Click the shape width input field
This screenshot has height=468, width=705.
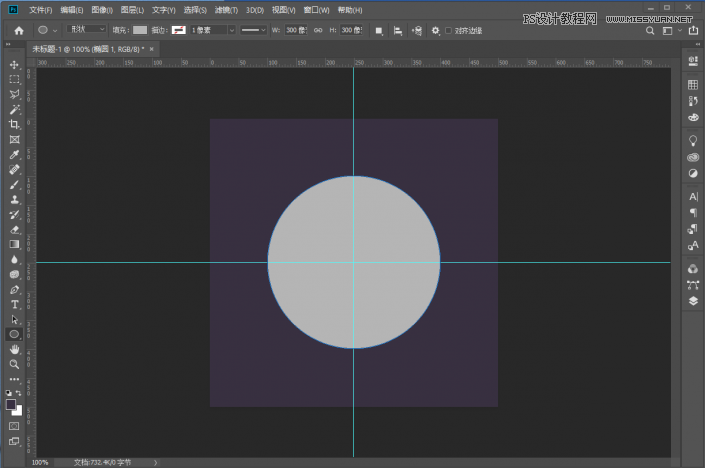click(x=298, y=30)
